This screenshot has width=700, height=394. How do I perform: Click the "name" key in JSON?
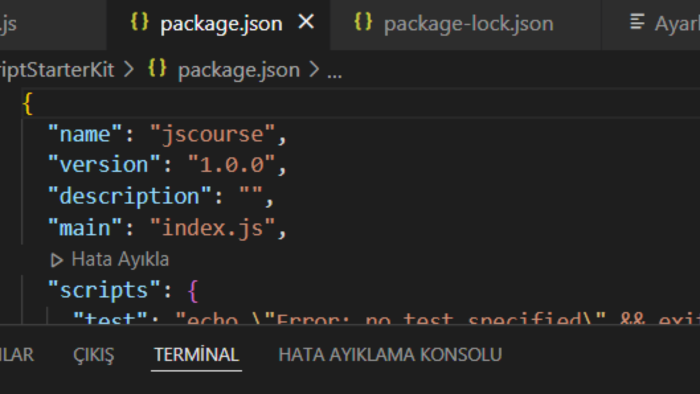[85, 134]
